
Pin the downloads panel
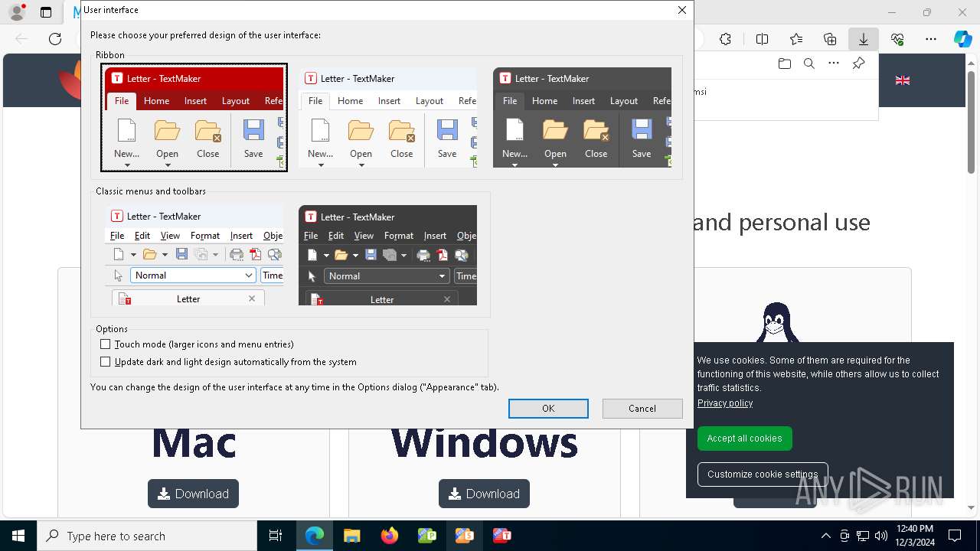(858, 64)
